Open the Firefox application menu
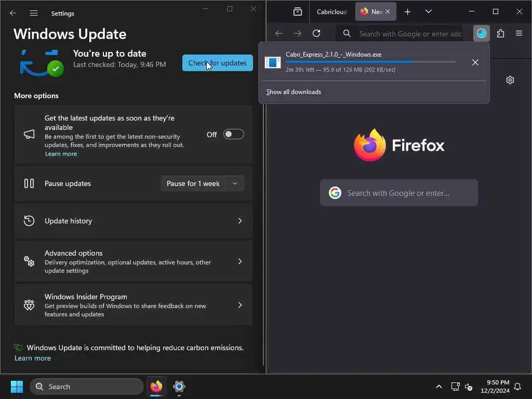Image resolution: width=532 pixels, height=399 pixels. click(x=519, y=33)
